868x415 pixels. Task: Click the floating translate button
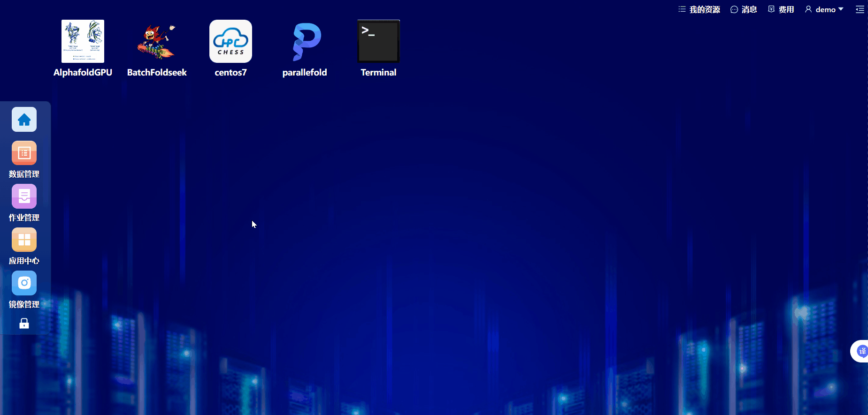[861, 351]
